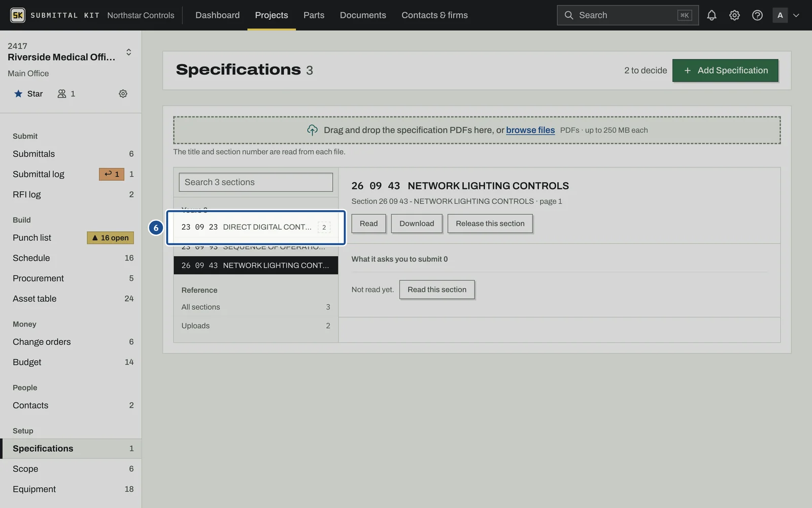Click the Northstar Controls company name
This screenshot has height=508, width=812.
[141, 15]
